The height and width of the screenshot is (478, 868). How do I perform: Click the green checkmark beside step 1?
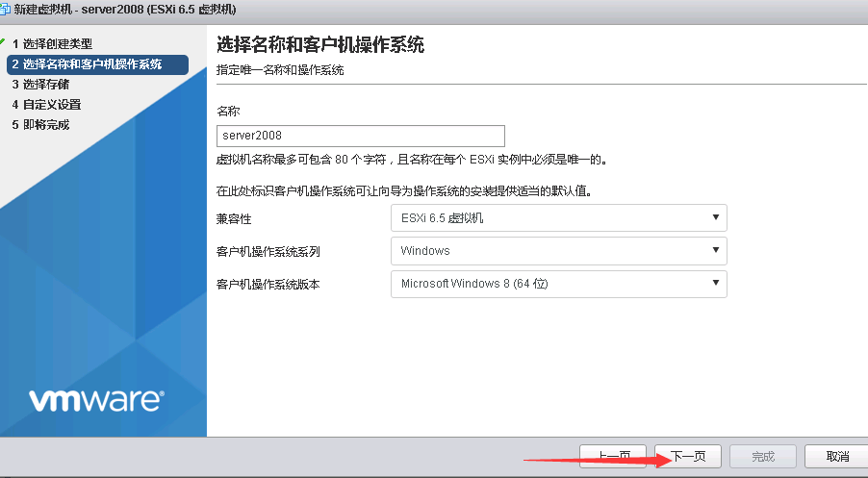pyautogui.click(x=3, y=42)
